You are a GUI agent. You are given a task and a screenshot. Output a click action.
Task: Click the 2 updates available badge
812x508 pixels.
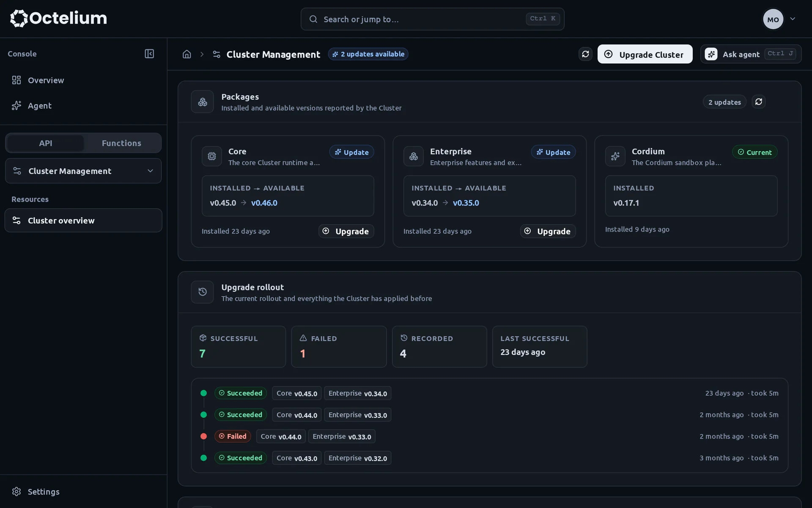pyautogui.click(x=368, y=54)
